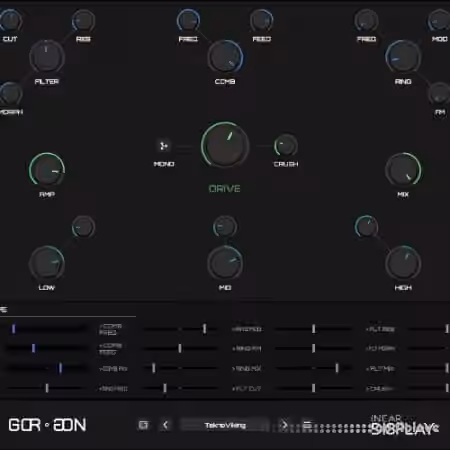
Task: Adjust the CRUSH knob
Action: click(286, 146)
